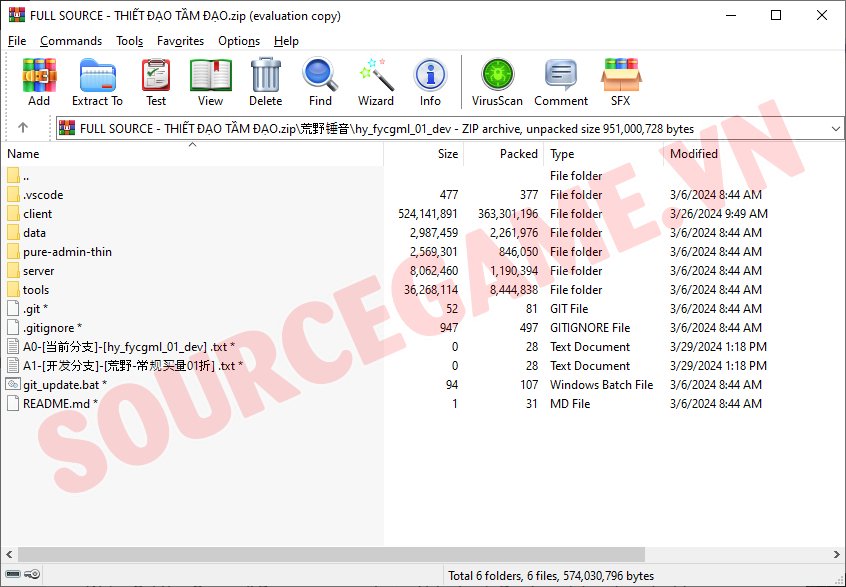The image size is (846, 587).
Task: Run Test on the archive
Action: pyautogui.click(x=156, y=81)
